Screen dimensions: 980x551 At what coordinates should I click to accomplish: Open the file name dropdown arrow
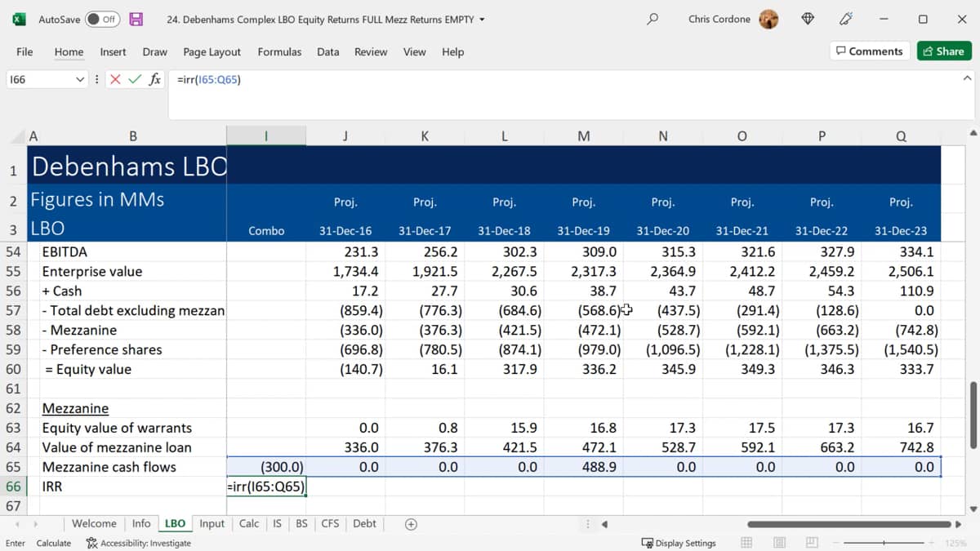point(482,20)
